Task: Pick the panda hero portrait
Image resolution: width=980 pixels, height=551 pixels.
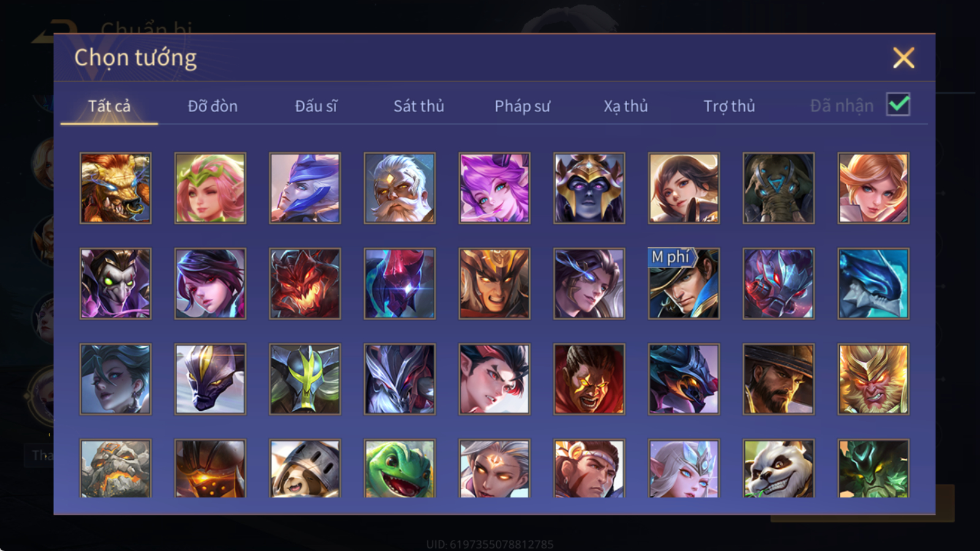Action: click(778, 468)
